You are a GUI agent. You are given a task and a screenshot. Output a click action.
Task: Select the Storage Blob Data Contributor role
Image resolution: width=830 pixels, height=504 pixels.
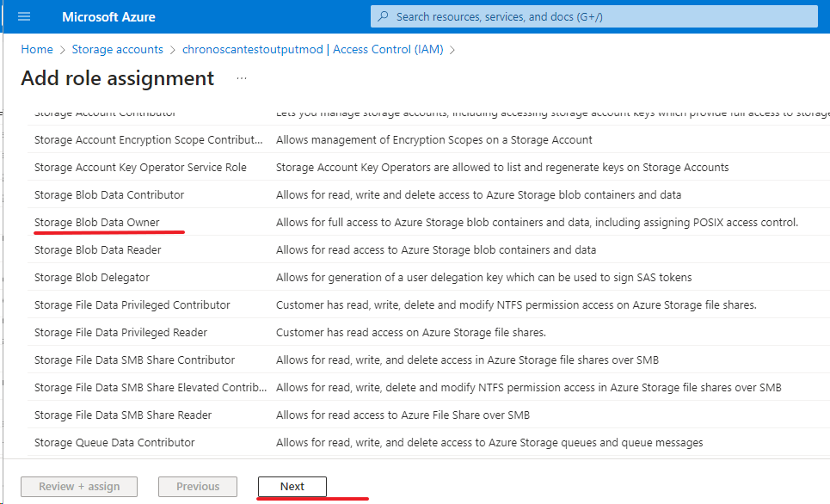click(x=109, y=194)
